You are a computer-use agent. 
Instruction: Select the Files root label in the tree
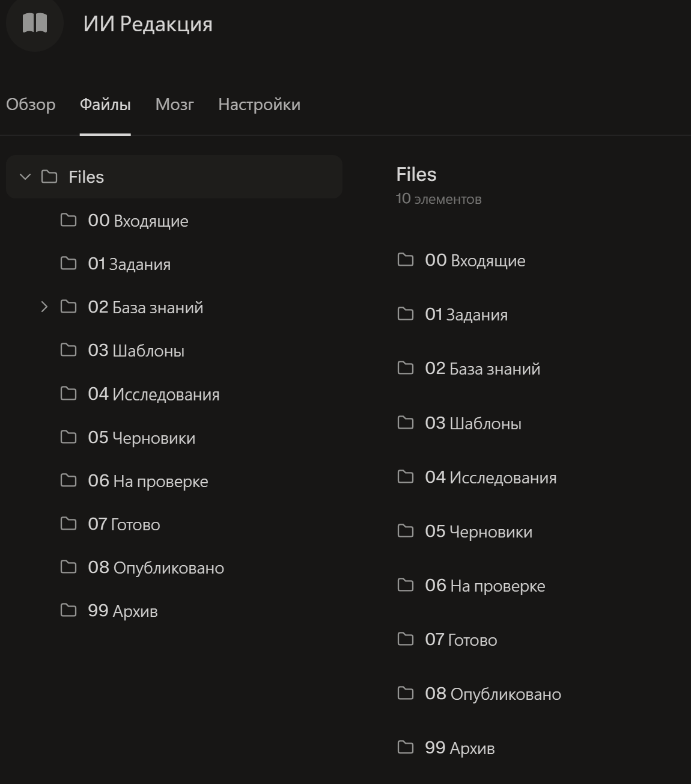(x=87, y=177)
